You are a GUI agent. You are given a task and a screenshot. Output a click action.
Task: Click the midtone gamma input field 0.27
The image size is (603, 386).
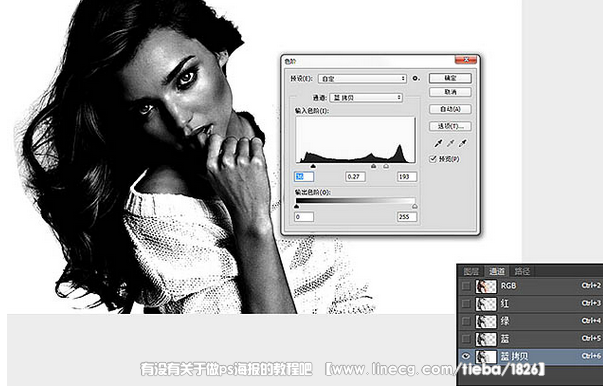click(x=355, y=176)
